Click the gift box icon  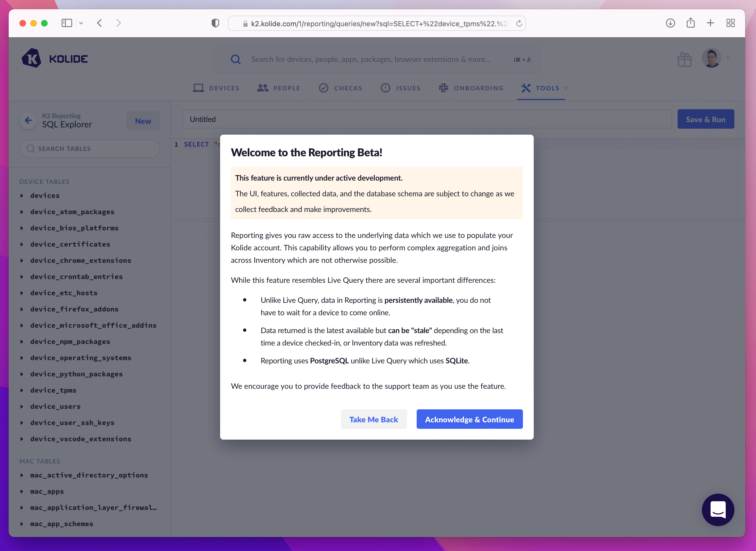tap(684, 60)
